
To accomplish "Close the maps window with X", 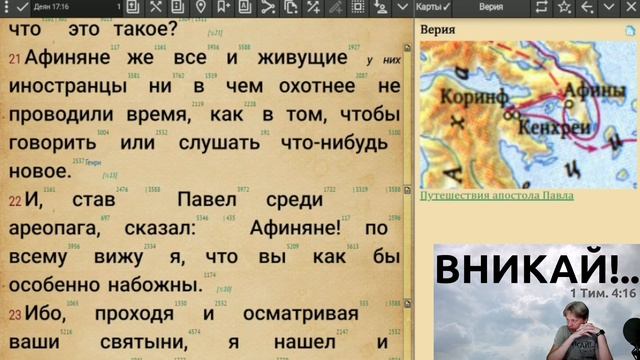I will click(631, 7).
